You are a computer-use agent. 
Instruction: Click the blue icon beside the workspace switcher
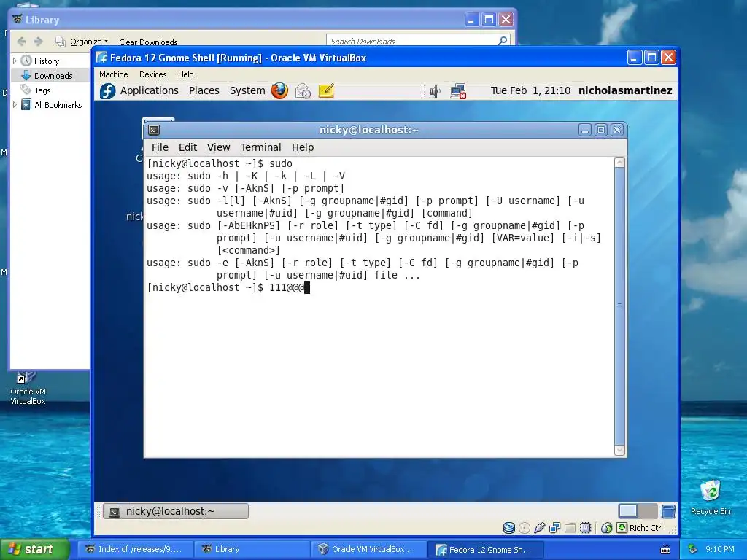tap(668, 511)
